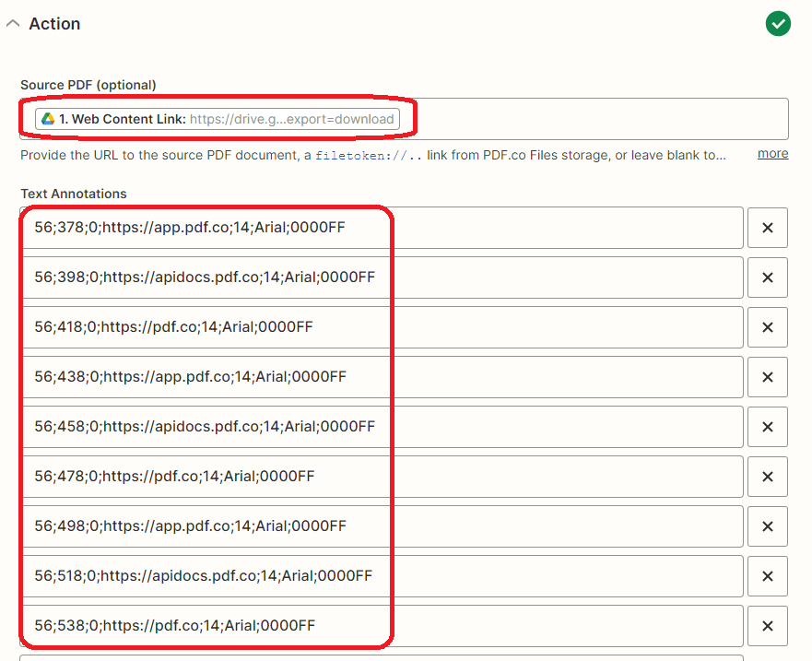812x661 pixels.
Task: Click annotation field containing 56;458
Action: (369, 427)
